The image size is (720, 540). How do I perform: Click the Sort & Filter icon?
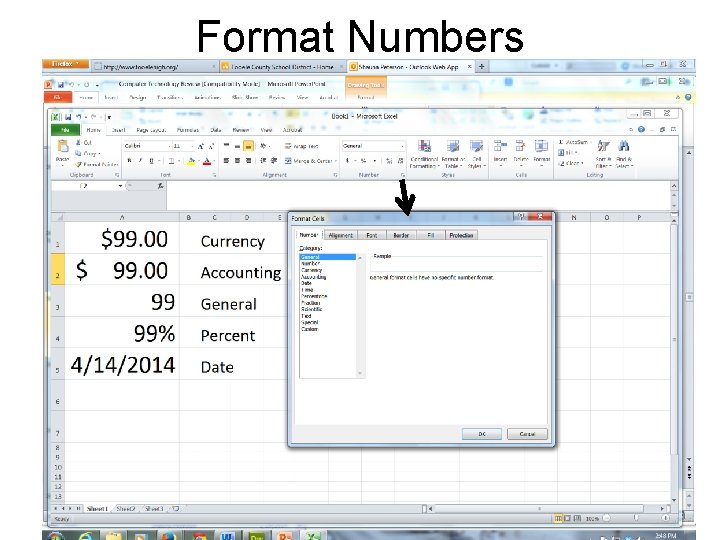pyautogui.click(x=603, y=146)
